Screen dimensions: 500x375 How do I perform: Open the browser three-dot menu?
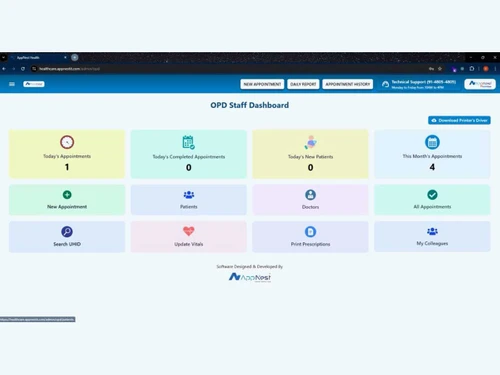pyautogui.click(x=495, y=69)
